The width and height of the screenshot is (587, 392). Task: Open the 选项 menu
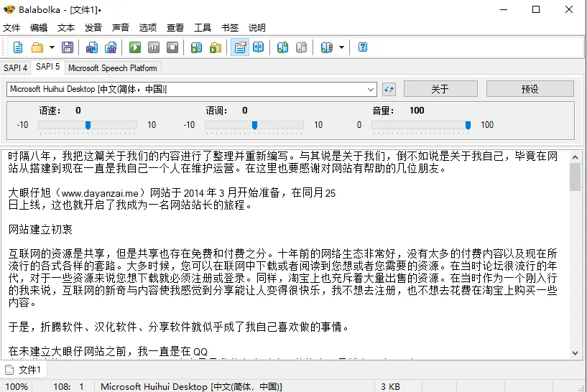click(148, 28)
